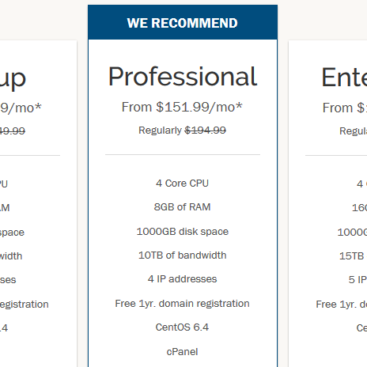Click the disk space line in left plan

pos(12,232)
